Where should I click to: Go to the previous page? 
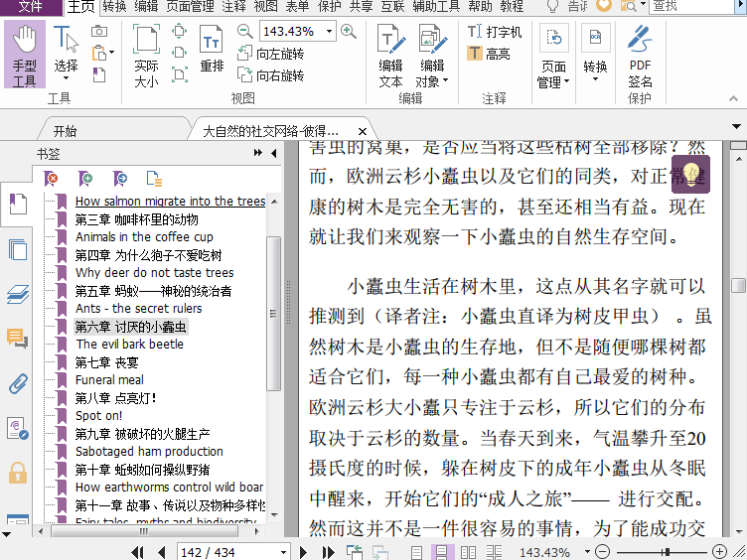point(161,552)
